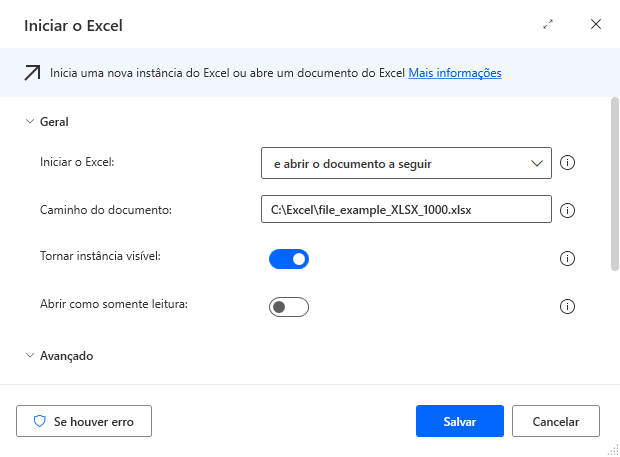Screen dimensions: 620x457
Task: Open the Iniciar o Excel dropdown
Action: (x=406, y=163)
